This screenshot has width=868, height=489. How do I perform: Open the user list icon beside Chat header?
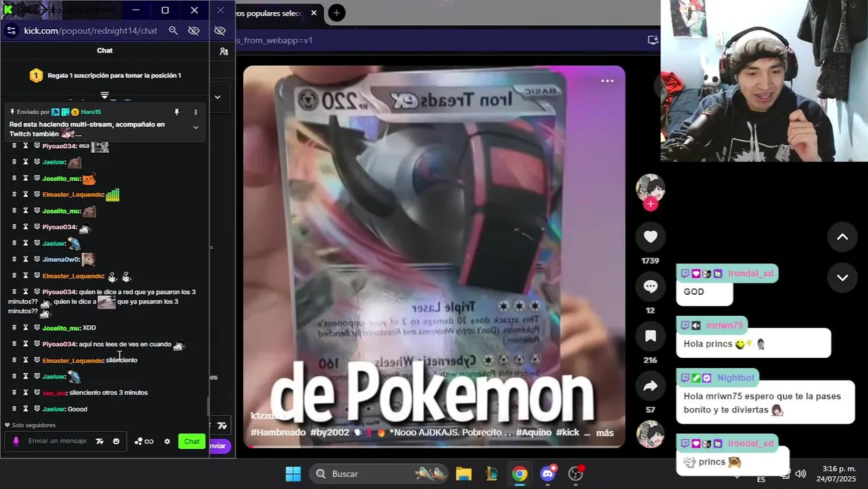(223, 51)
